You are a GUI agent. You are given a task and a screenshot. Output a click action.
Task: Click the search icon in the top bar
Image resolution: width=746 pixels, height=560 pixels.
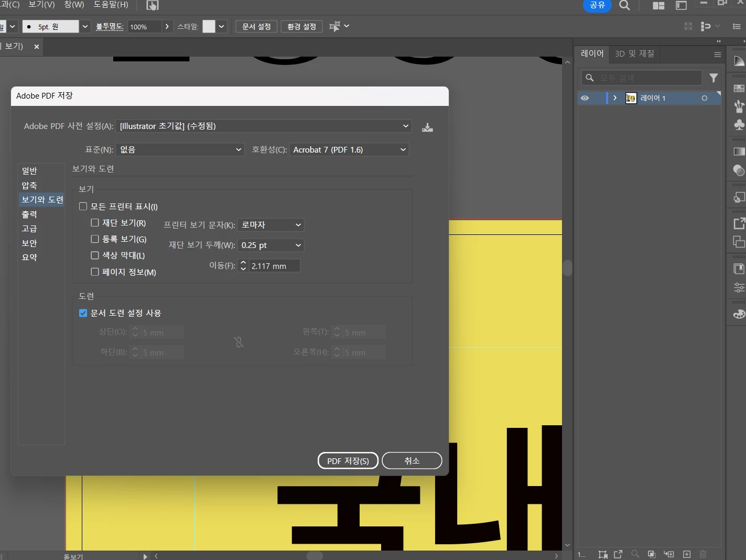point(624,6)
